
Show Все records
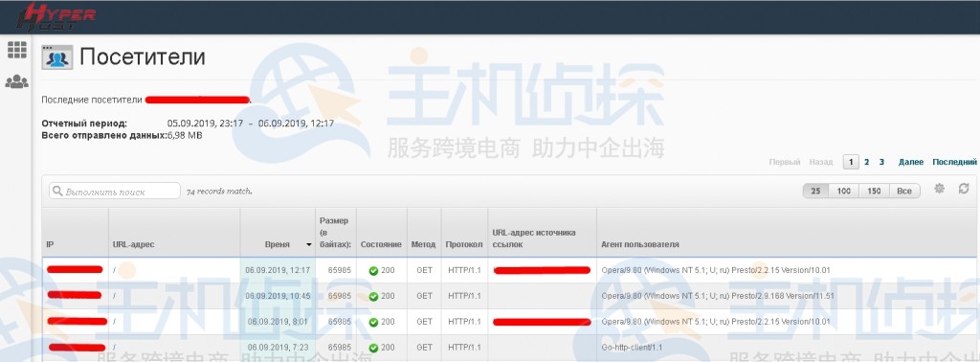[904, 191]
